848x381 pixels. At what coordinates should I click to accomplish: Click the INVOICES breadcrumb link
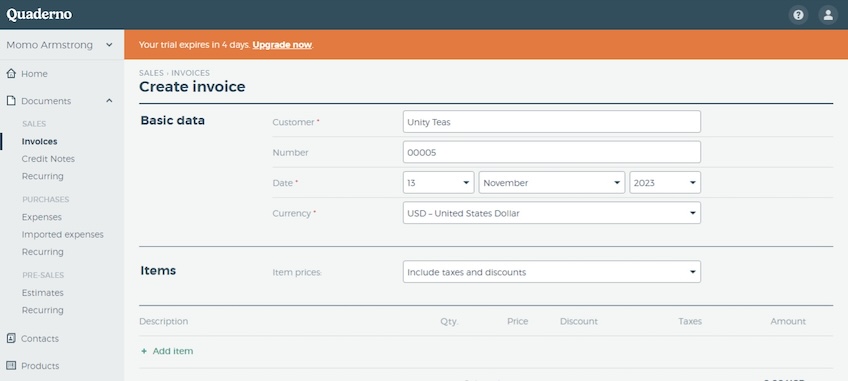(x=190, y=73)
